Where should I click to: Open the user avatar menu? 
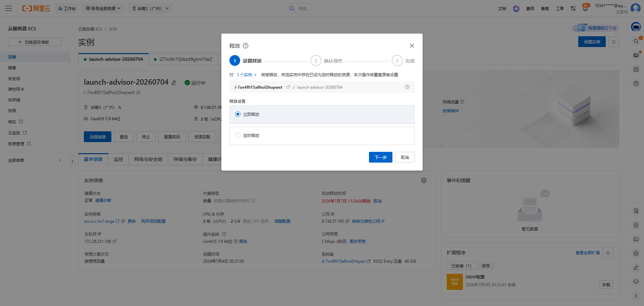pos(636,8)
